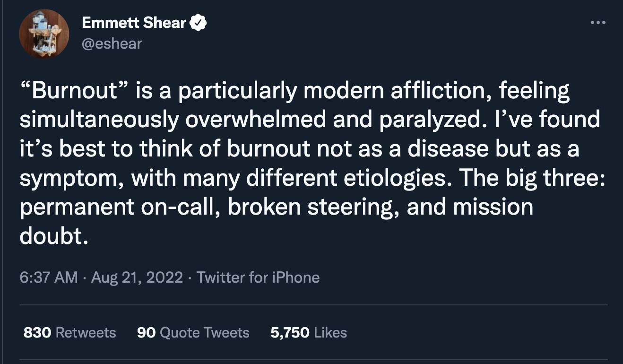The height and width of the screenshot is (364, 623).
Task: Click the Emmett Shear display name
Action: click(x=134, y=22)
